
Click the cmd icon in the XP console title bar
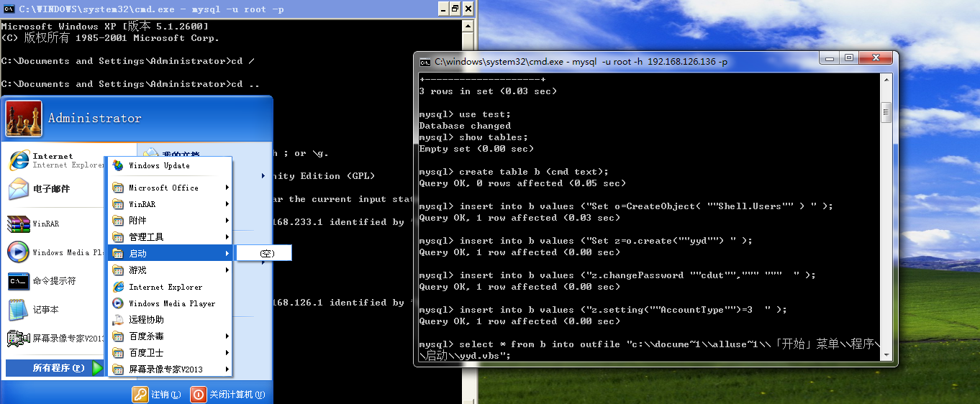click(9, 9)
